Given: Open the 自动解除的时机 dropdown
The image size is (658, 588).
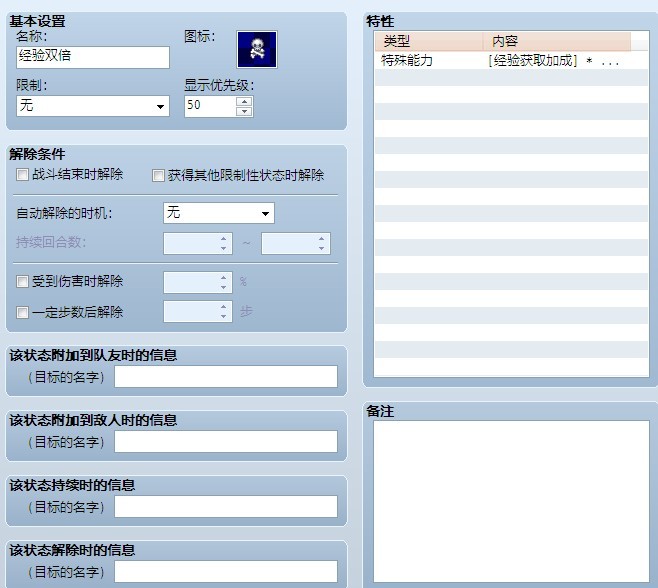Looking at the screenshot, I should [x=219, y=213].
